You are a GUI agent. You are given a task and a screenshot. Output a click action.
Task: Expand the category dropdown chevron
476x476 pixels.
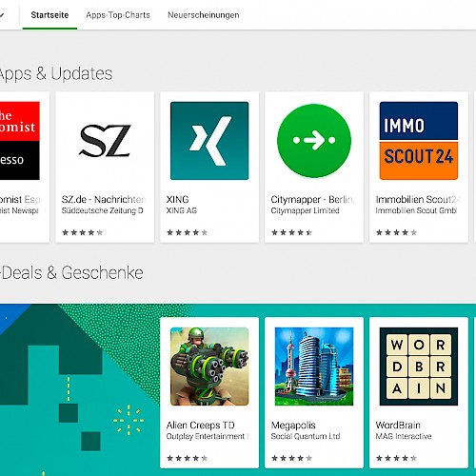(2, 15)
